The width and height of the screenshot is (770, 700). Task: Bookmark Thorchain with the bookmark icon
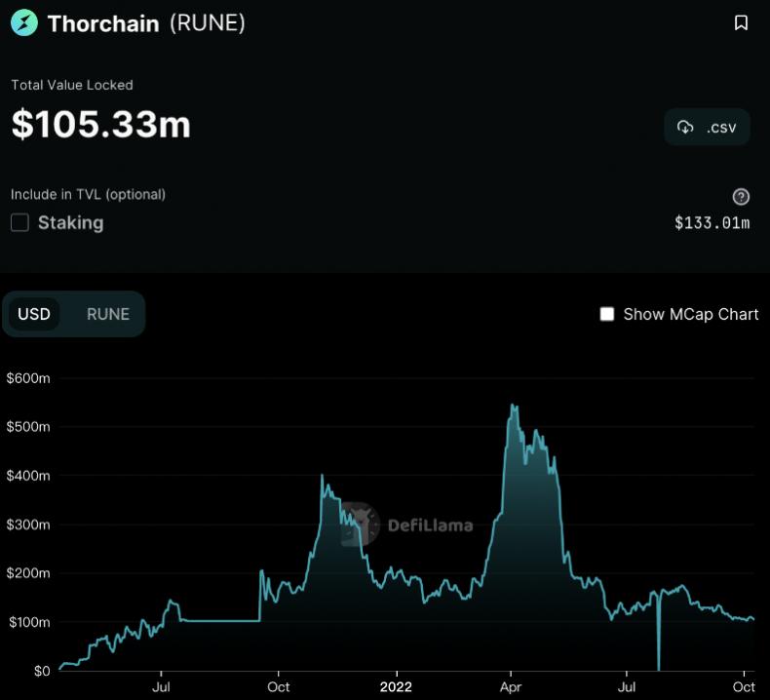(x=741, y=23)
